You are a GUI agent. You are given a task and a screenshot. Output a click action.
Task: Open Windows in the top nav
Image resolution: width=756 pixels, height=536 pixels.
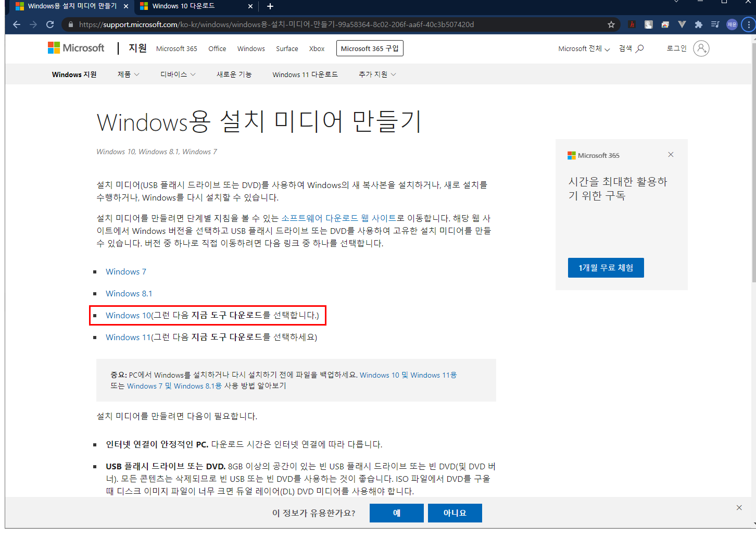pos(251,48)
